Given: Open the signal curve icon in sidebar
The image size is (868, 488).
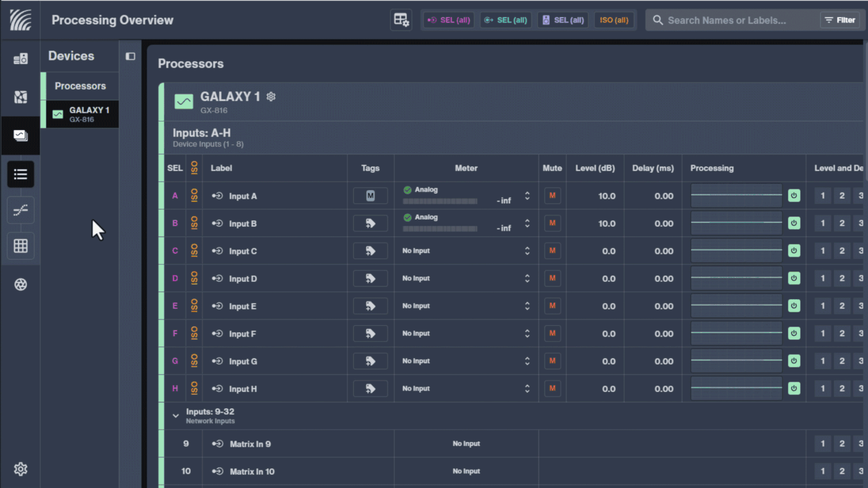Looking at the screenshot, I should click(x=21, y=210).
